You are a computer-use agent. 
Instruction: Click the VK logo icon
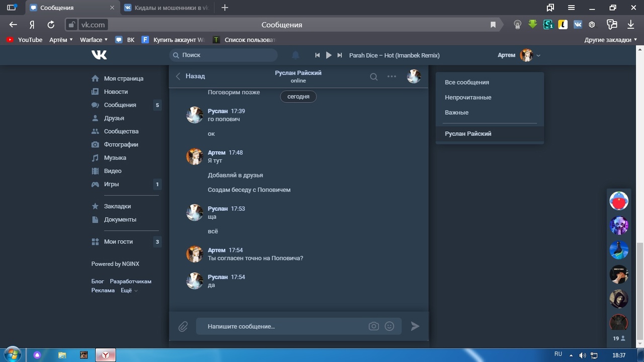[99, 55]
